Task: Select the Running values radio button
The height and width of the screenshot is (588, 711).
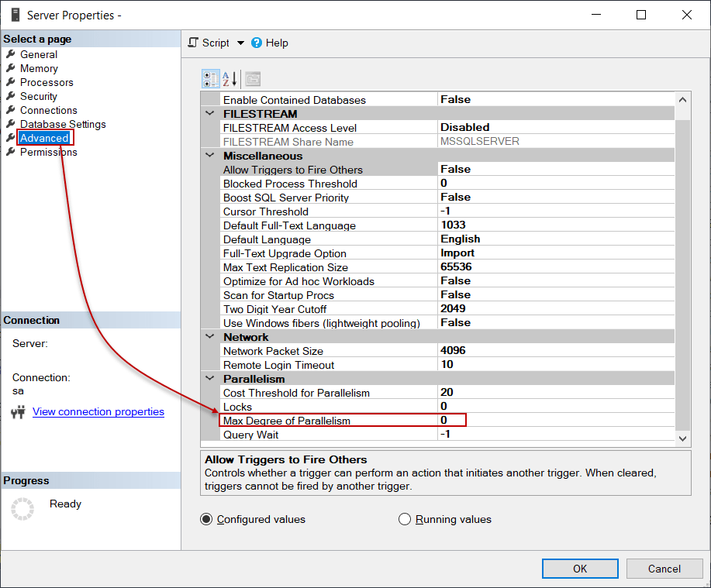Action: pos(405,519)
